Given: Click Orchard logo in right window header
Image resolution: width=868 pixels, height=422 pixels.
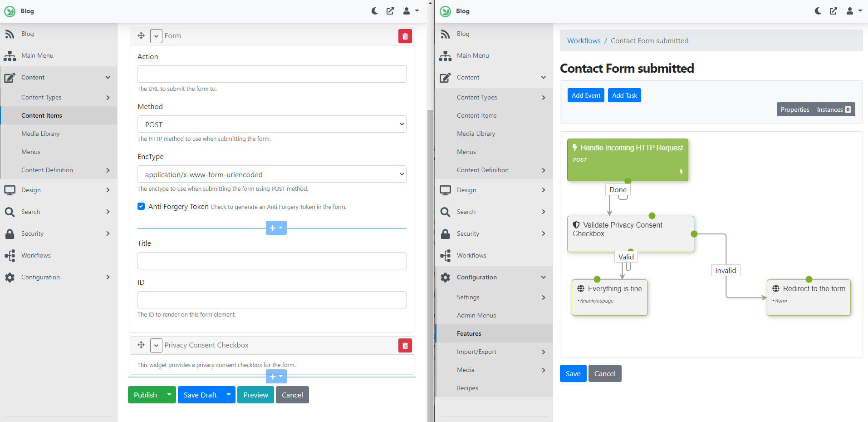Looking at the screenshot, I should click(445, 11).
